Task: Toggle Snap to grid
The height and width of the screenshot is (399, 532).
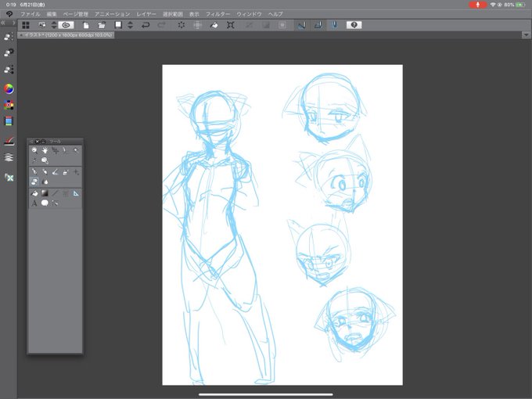Action: (x=335, y=25)
